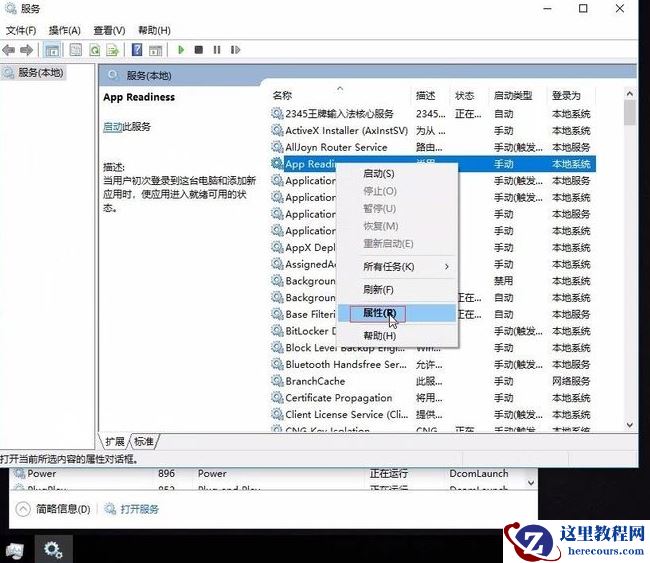This screenshot has height=563, width=650.
Task: Select the Client License Service name
Action: click(347, 415)
